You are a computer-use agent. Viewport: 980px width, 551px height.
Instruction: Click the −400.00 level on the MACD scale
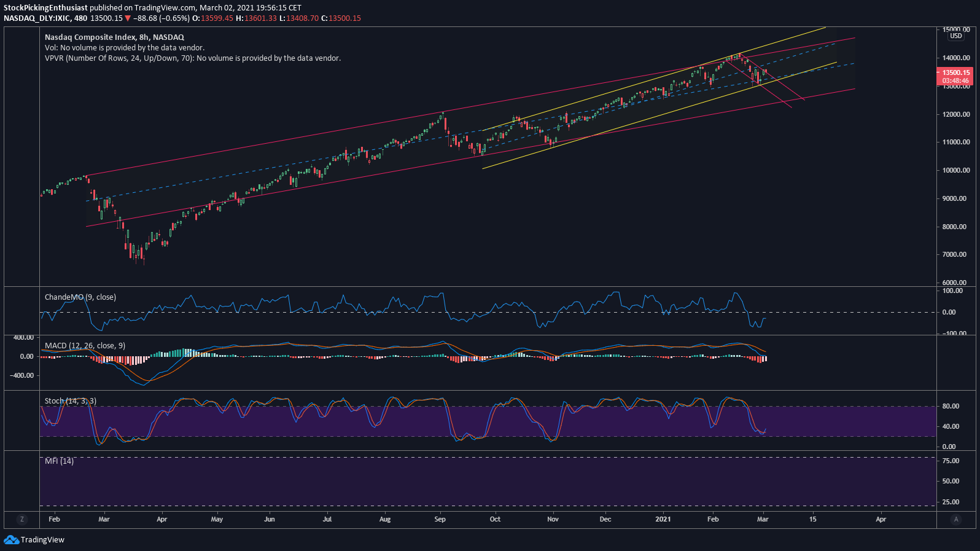point(21,376)
